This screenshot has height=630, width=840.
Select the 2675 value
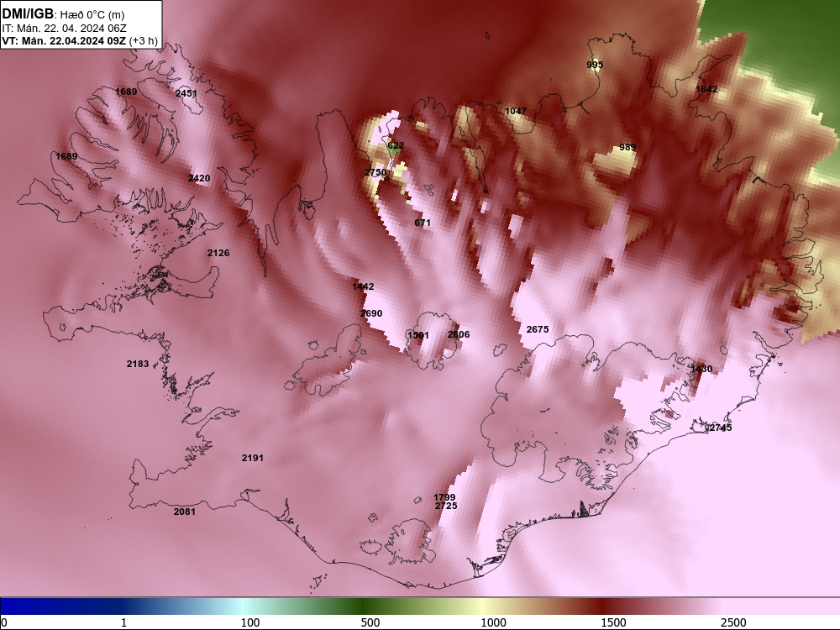point(538,329)
